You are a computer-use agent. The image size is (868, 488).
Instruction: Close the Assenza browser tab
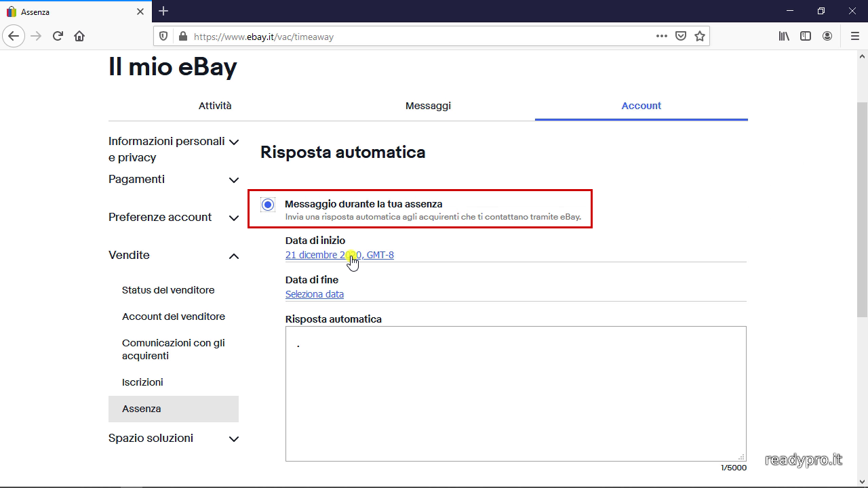(x=140, y=12)
